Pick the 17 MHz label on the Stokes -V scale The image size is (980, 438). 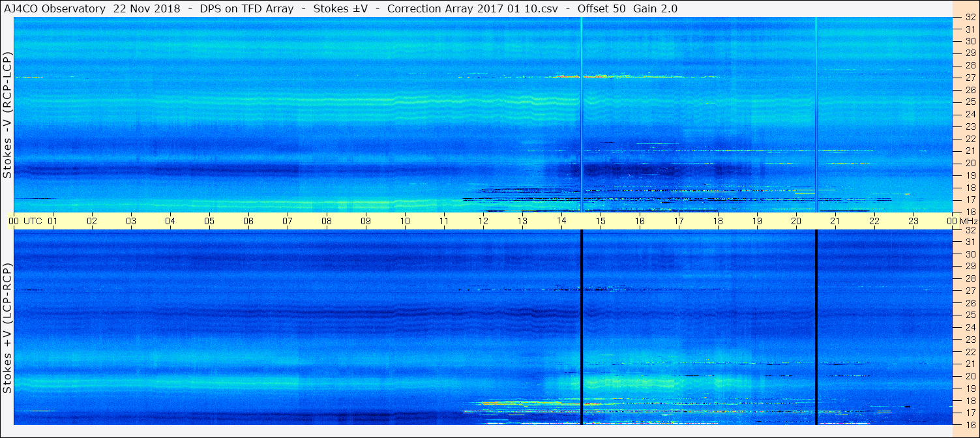click(x=970, y=199)
